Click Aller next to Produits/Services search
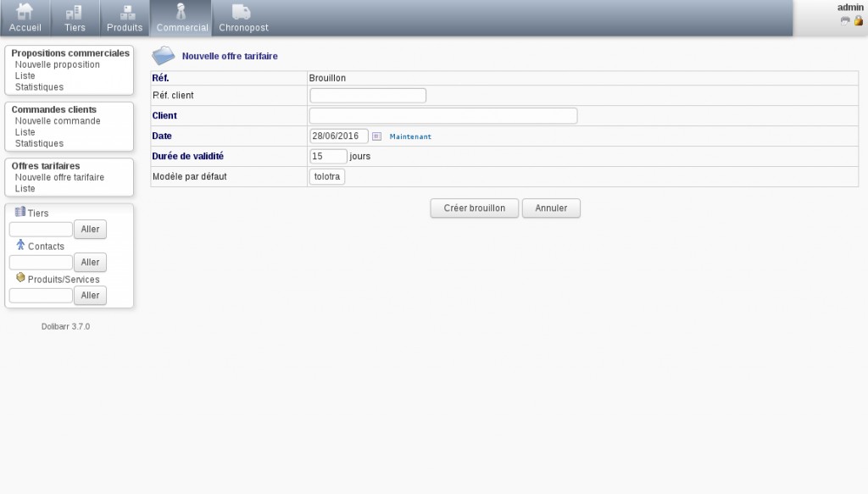The image size is (868, 494). 90,296
